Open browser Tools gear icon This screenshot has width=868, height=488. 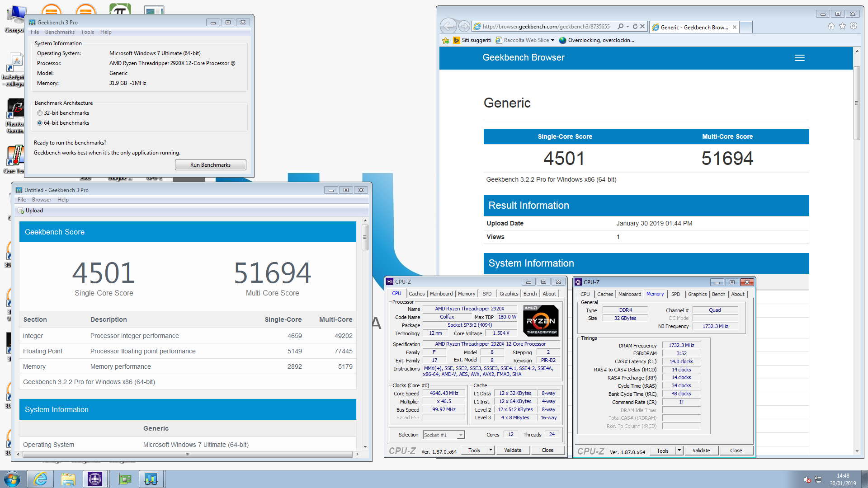pyautogui.click(x=854, y=26)
